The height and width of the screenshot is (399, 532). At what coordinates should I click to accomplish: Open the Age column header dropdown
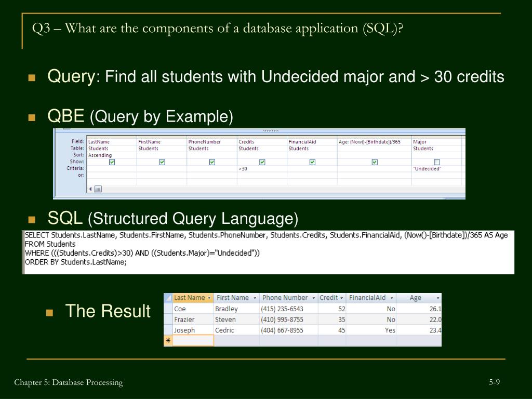coord(438,298)
